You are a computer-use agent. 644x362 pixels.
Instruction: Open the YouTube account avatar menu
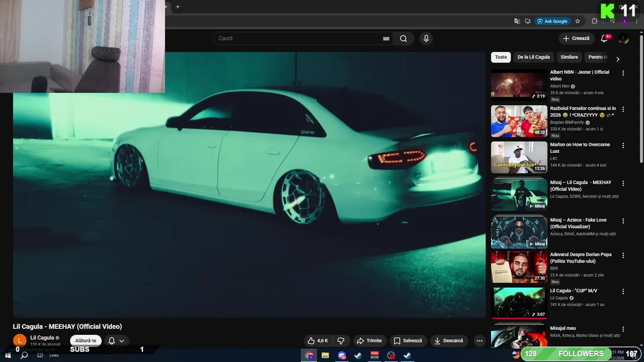point(624,39)
